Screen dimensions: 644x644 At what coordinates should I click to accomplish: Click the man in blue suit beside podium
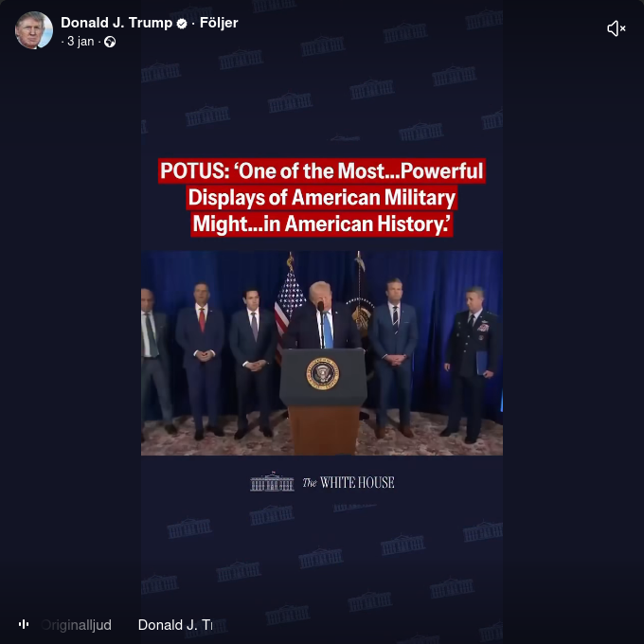click(393, 357)
